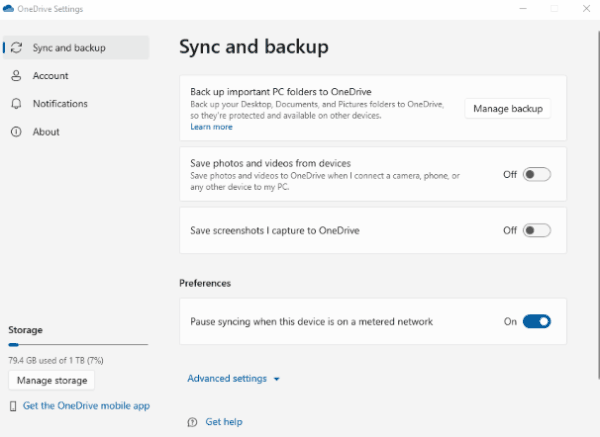Click the Account person icon
The width and height of the screenshot is (600, 437).
tap(16, 76)
